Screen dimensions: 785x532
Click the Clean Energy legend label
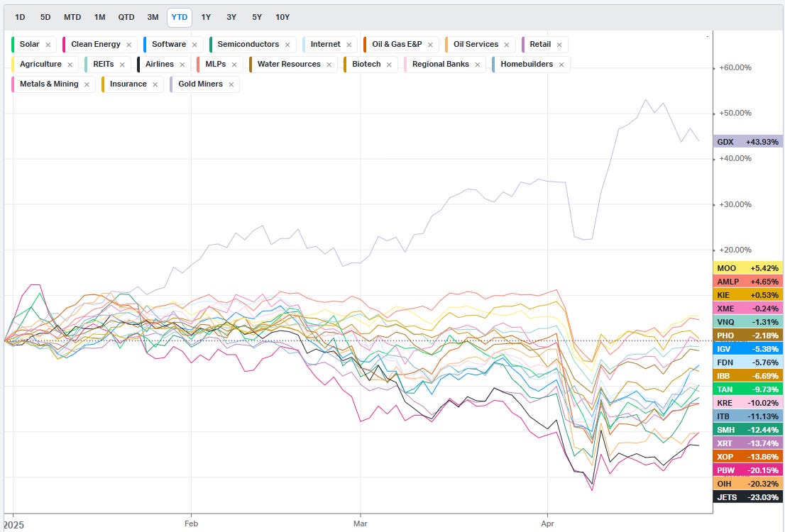[x=96, y=44]
